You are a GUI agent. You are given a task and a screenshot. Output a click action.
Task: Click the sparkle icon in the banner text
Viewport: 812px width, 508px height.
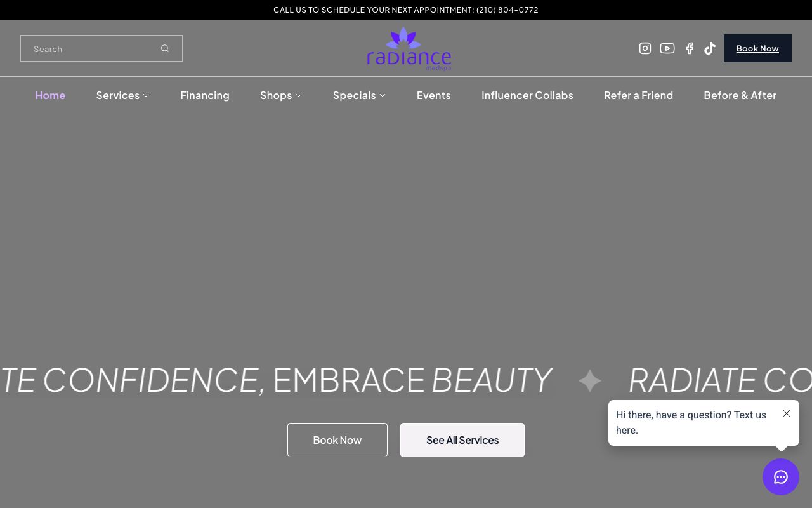point(589,380)
